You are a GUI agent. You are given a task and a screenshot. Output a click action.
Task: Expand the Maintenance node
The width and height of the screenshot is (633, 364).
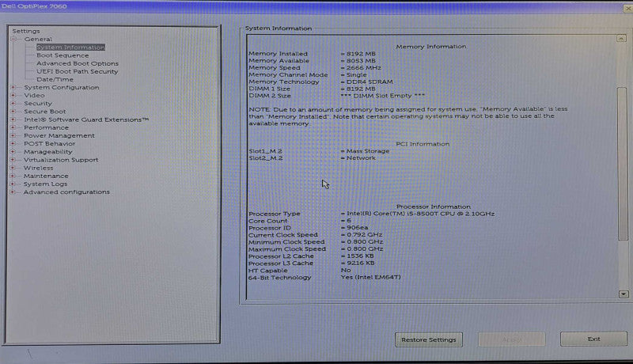tap(13, 176)
